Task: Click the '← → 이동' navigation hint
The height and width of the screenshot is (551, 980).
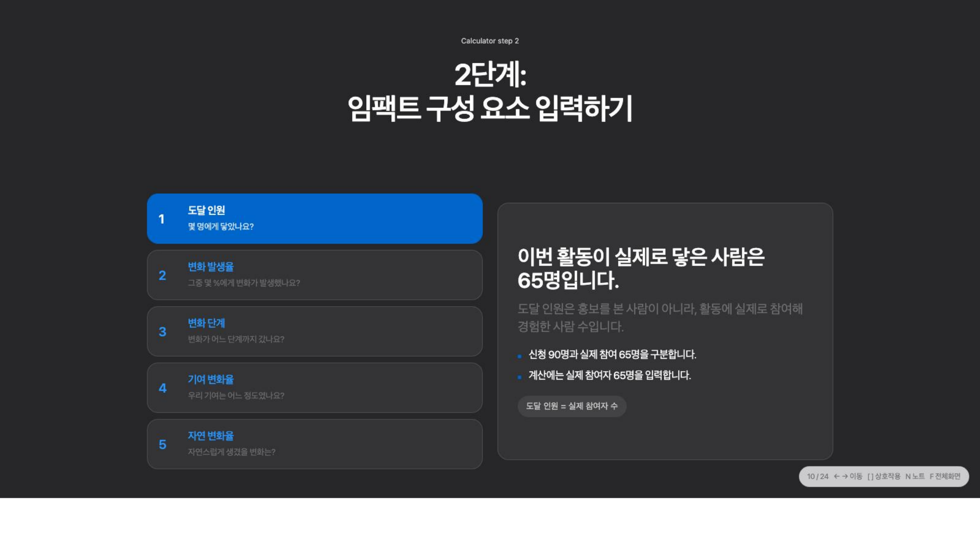Action: click(848, 477)
